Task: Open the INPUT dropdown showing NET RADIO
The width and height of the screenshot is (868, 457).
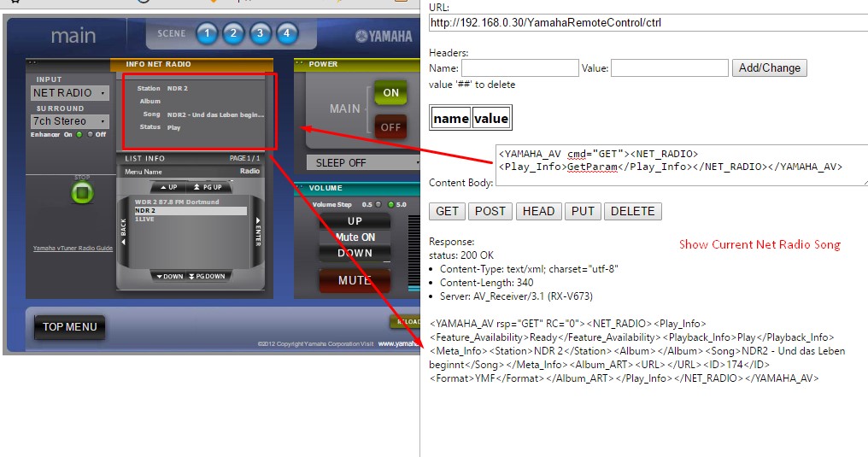Action: tap(70, 93)
